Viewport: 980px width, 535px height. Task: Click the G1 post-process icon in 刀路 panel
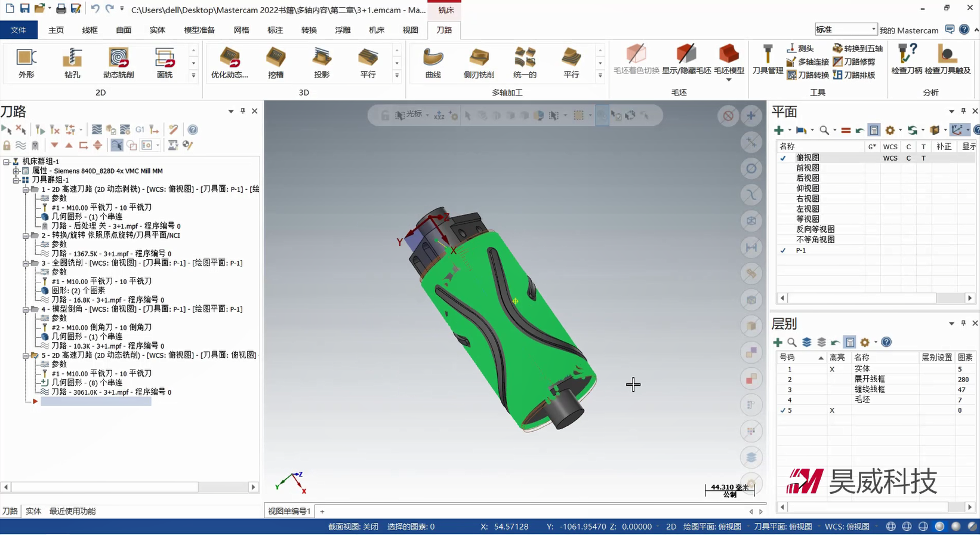click(140, 130)
